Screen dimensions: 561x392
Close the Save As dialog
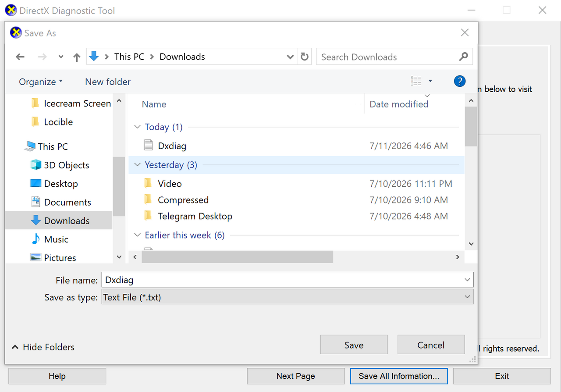465,33
